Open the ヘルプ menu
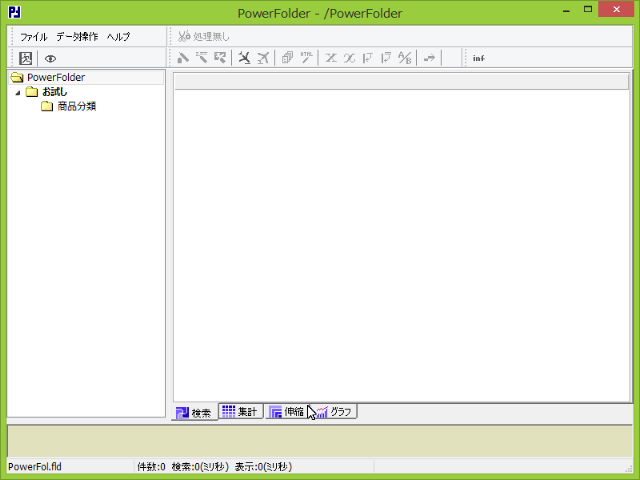Viewport: 640px width, 480px height. click(118, 37)
